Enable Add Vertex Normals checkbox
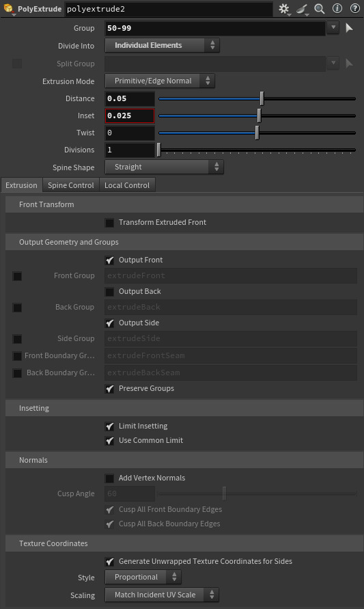Image resolution: width=364 pixels, height=609 pixels. [x=110, y=478]
